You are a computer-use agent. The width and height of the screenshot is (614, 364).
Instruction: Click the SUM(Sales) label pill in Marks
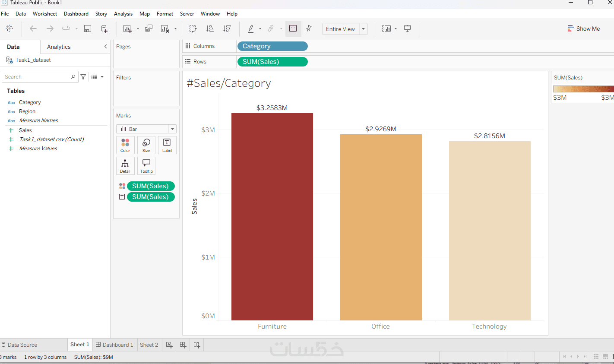click(x=151, y=197)
